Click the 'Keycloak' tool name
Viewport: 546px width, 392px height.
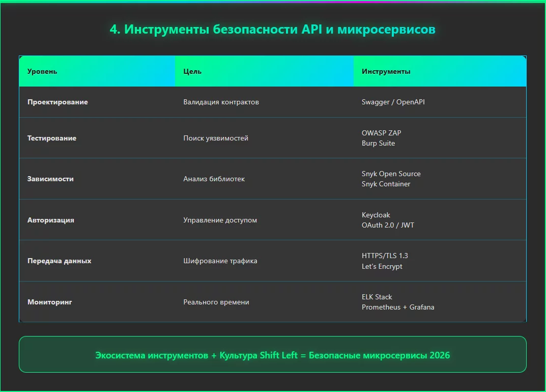[x=375, y=215]
